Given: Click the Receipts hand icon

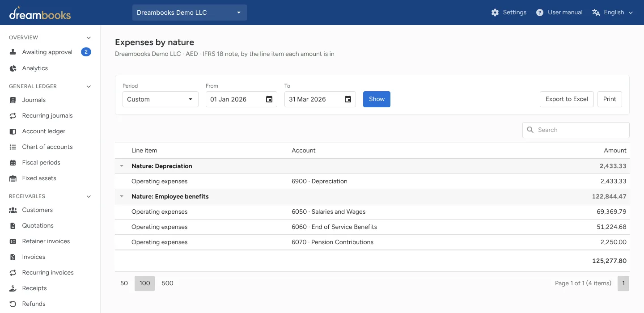Looking at the screenshot, I should (x=13, y=288).
